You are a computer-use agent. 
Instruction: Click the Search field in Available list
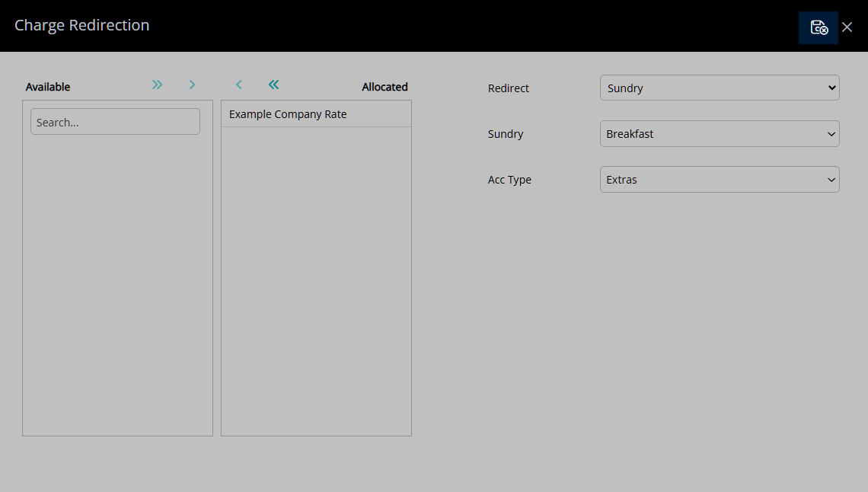115,122
